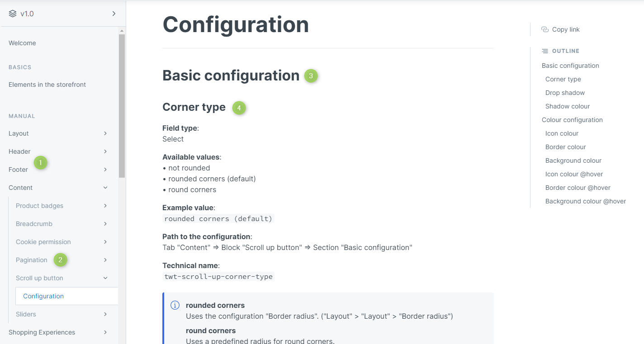The height and width of the screenshot is (344, 644).
Task: Click the Outline list icon
Action: (x=545, y=51)
